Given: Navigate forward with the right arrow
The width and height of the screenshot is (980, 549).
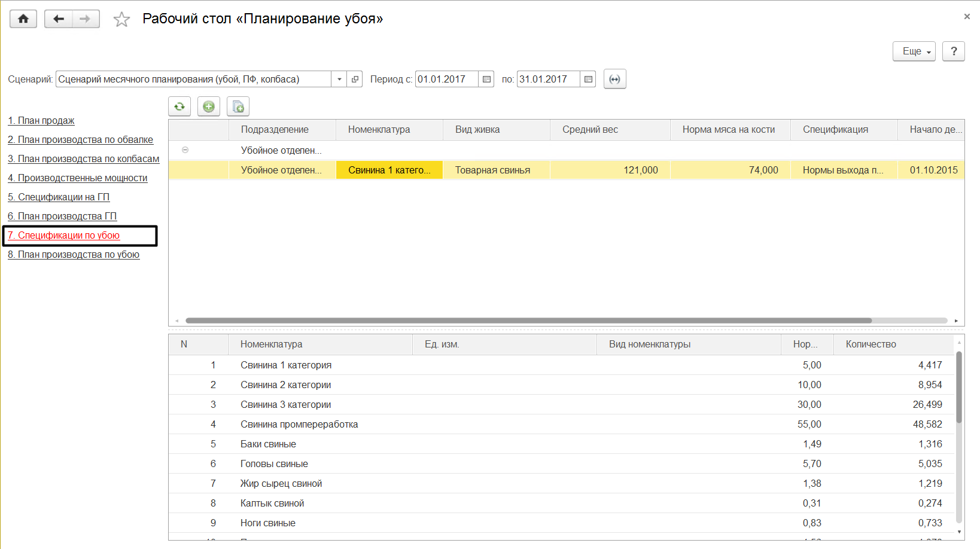Looking at the screenshot, I should (86, 19).
